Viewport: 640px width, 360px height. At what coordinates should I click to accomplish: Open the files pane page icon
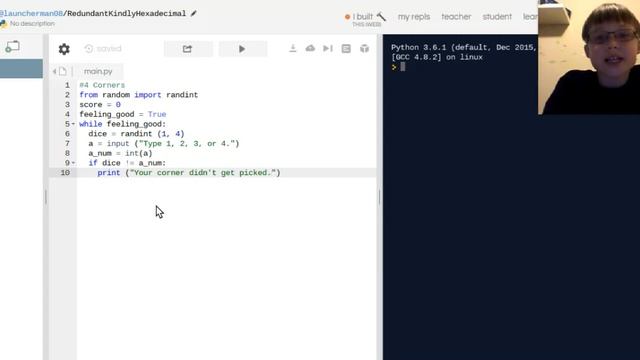point(62,71)
